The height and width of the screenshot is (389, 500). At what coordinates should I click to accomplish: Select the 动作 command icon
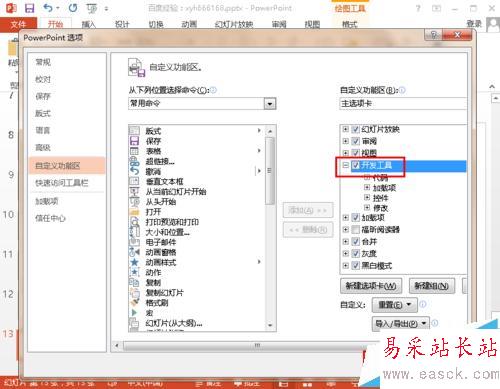click(x=134, y=272)
